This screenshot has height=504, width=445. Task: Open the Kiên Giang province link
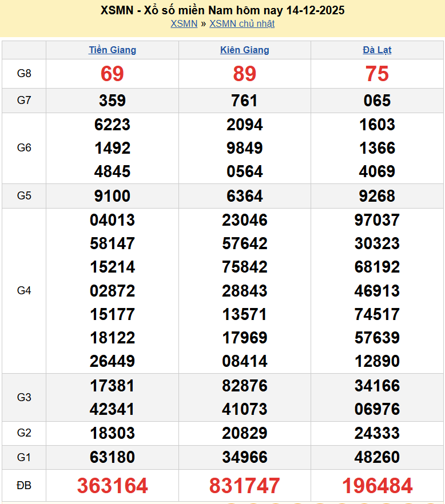click(x=244, y=50)
